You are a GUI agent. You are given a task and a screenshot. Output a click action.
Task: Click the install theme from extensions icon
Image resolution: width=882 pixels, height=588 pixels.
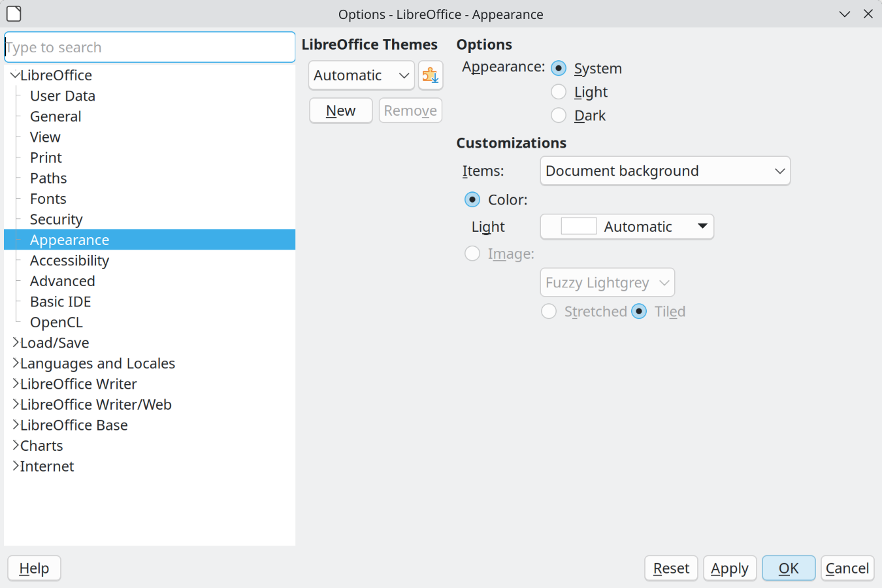(x=431, y=75)
